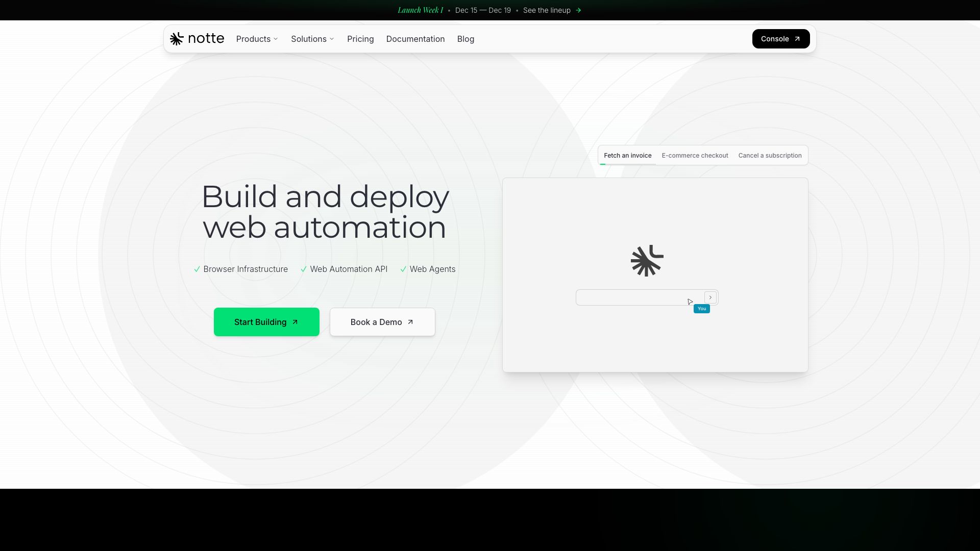
Task: Open the 'See the lineup' link
Action: tap(547, 10)
